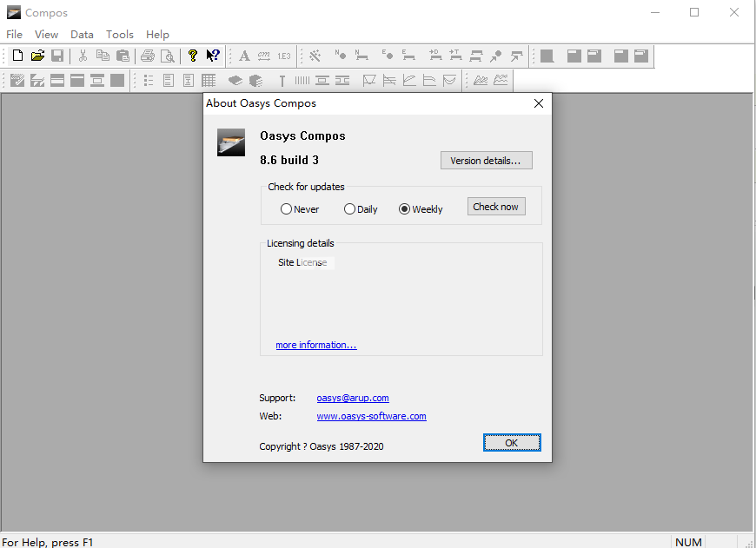Click the arrow pointing to dot icon
756x548 pixels.
pos(495,56)
